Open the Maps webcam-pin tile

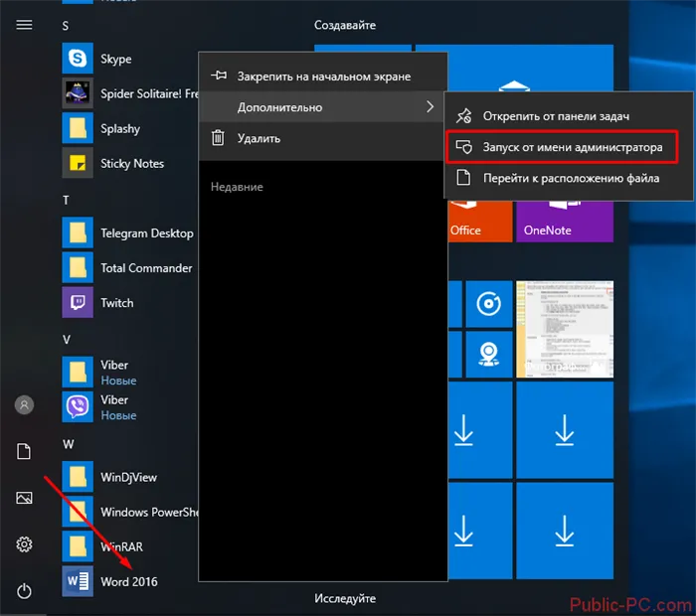point(489,355)
